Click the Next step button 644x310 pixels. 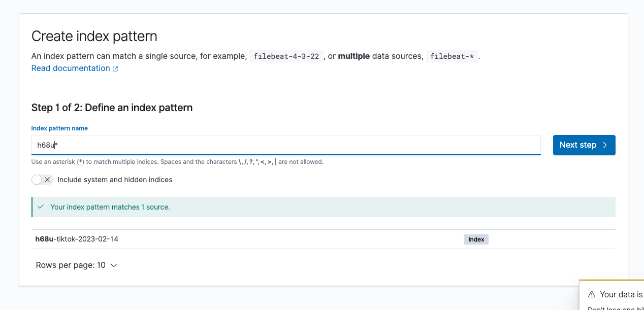coord(584,145)
